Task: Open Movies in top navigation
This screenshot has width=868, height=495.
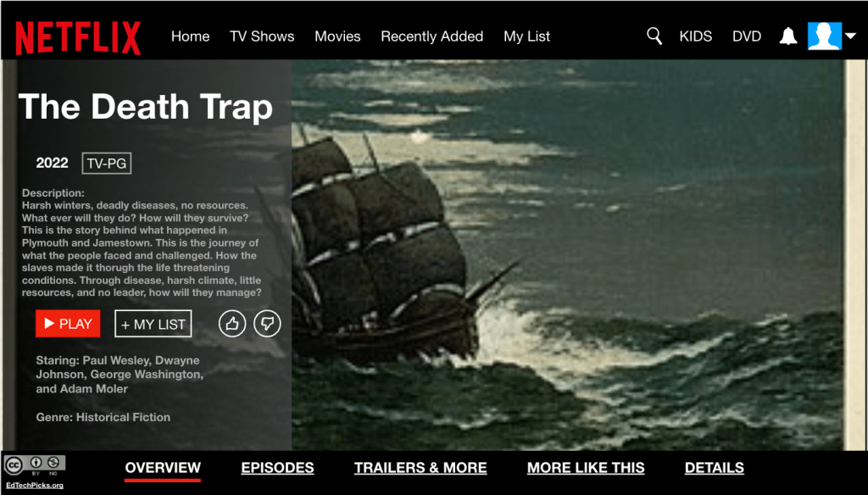Action: pos(337,36)
